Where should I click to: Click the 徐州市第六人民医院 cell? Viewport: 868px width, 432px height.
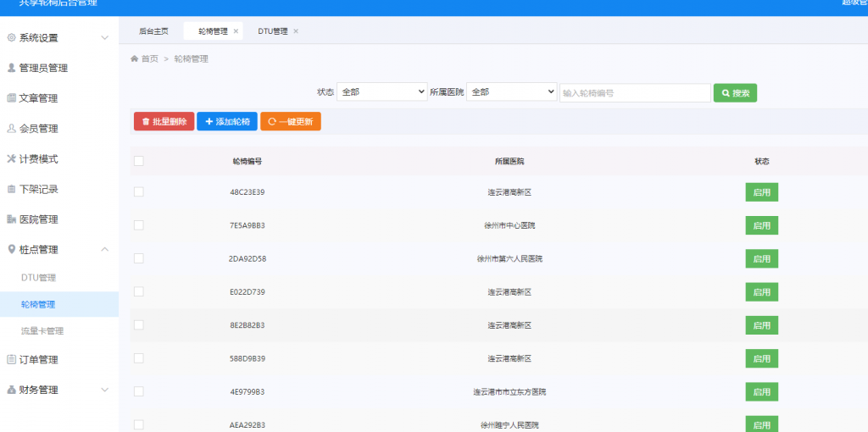509,258
